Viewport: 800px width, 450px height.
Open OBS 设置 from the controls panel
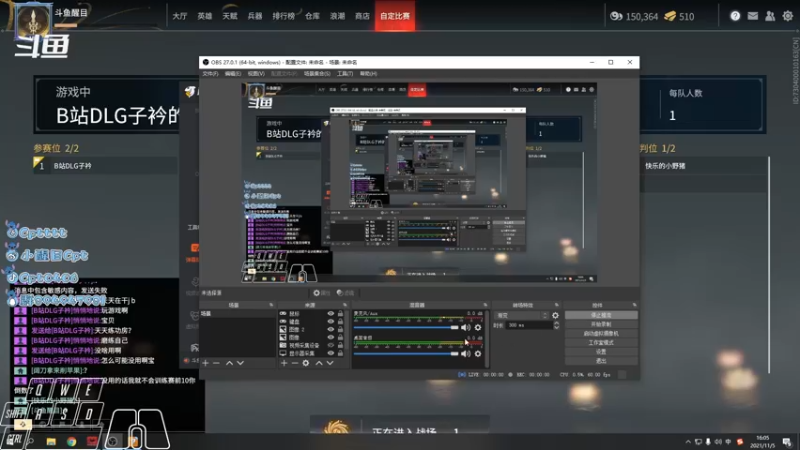click(601, 352)
